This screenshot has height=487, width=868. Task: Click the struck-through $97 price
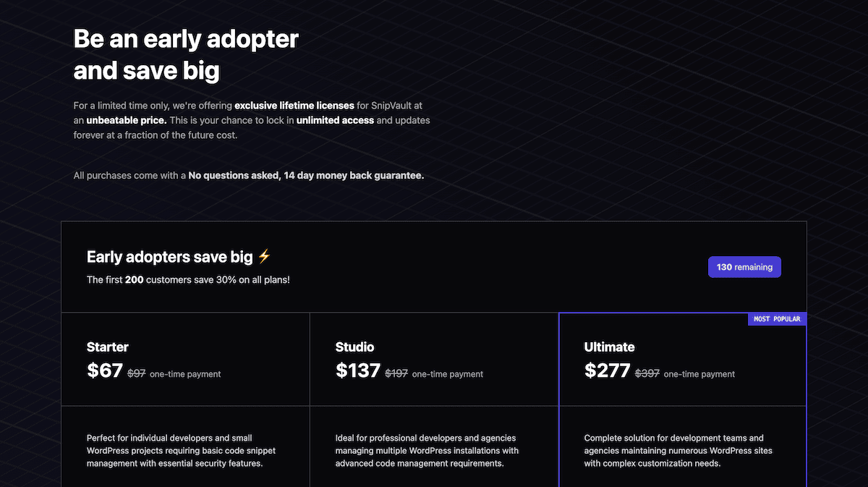(137, 374)
